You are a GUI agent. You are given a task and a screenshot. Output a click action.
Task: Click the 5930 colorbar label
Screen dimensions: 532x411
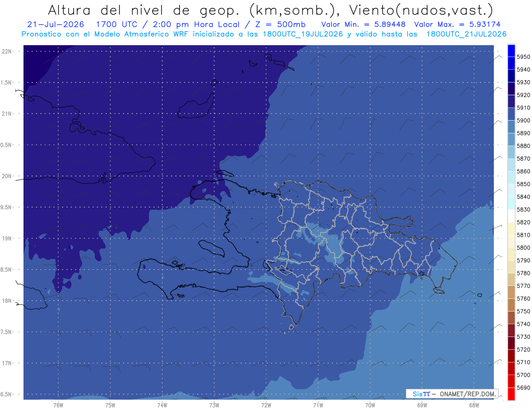(x=523, y=82)
